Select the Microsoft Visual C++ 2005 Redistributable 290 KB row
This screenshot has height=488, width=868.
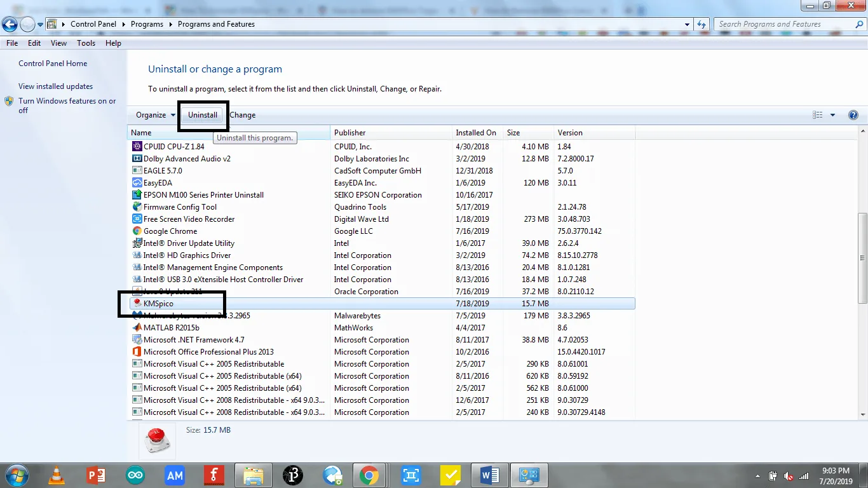(382, 364)
